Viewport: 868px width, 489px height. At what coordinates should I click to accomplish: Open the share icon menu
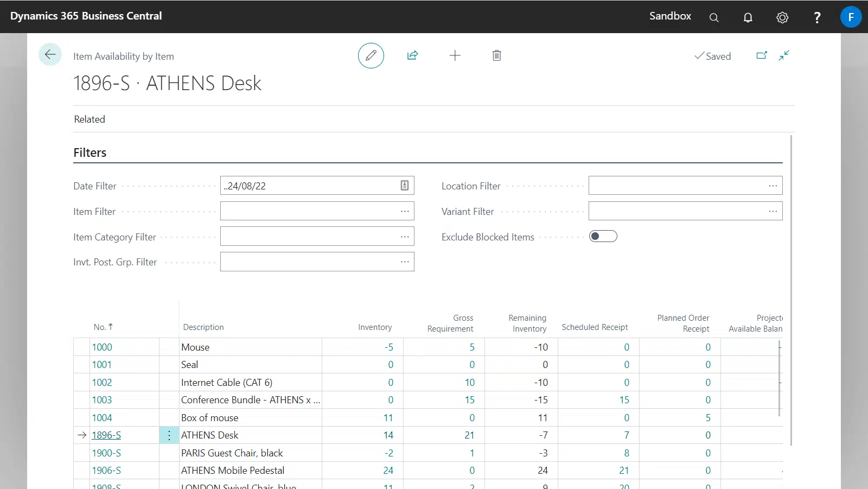[x=413, y=55]
